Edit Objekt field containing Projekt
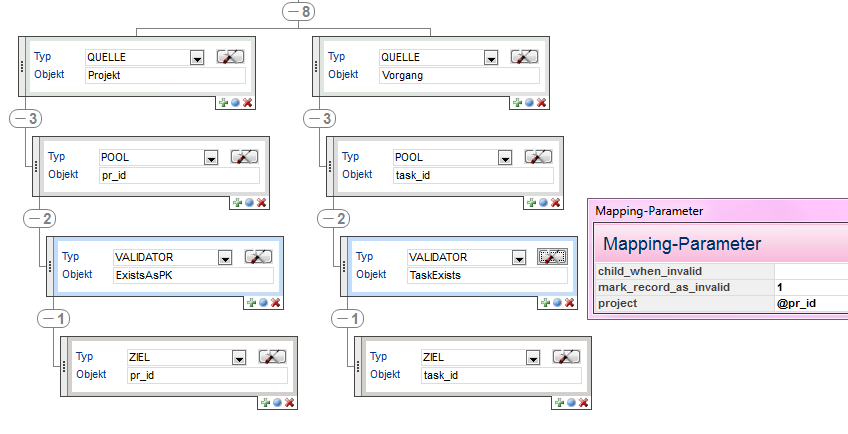Viewport: 848px width, 434px height. [x=165, y=75]
